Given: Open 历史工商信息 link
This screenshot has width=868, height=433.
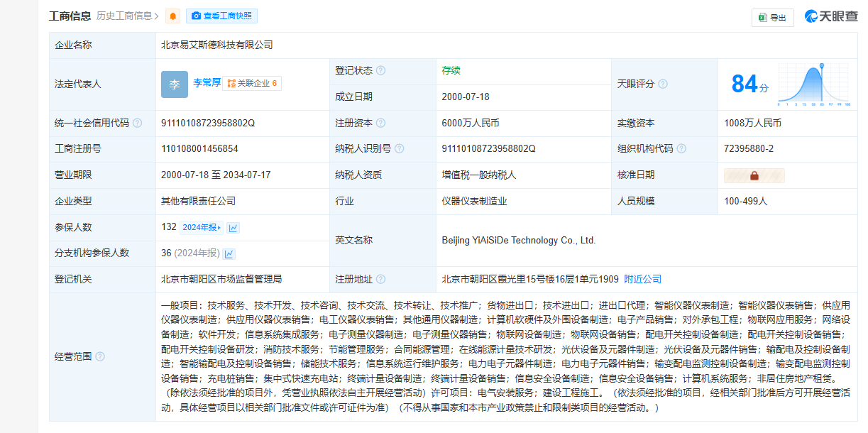Looking at the screenshot, I should [127, 16].
